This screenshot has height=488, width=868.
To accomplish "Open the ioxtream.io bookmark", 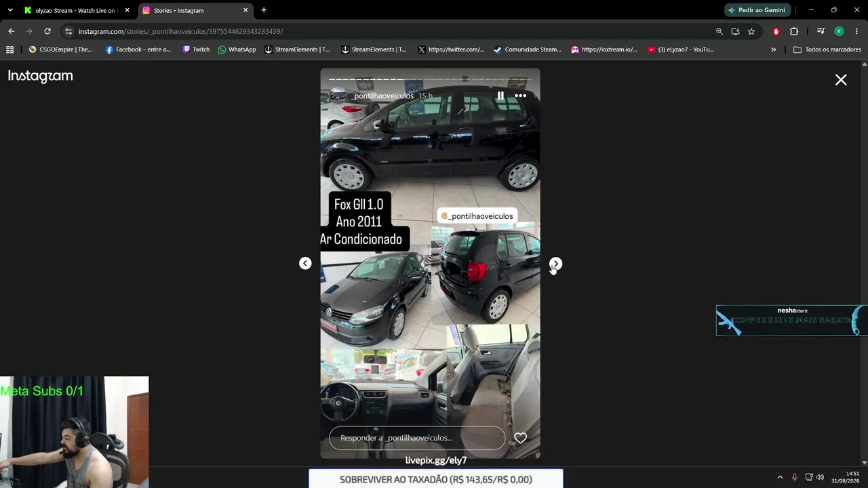I will click(x=604, y=49).
